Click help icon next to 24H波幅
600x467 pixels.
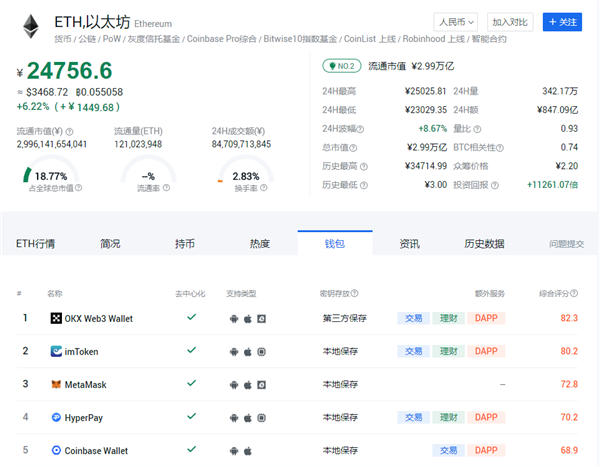point(360,129)
